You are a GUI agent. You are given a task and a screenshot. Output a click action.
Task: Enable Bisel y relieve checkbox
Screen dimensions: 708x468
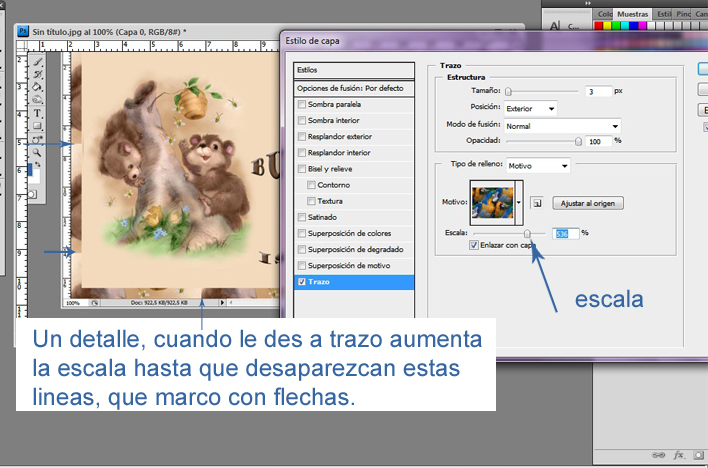pyautogui.click(x=302, y=169)
